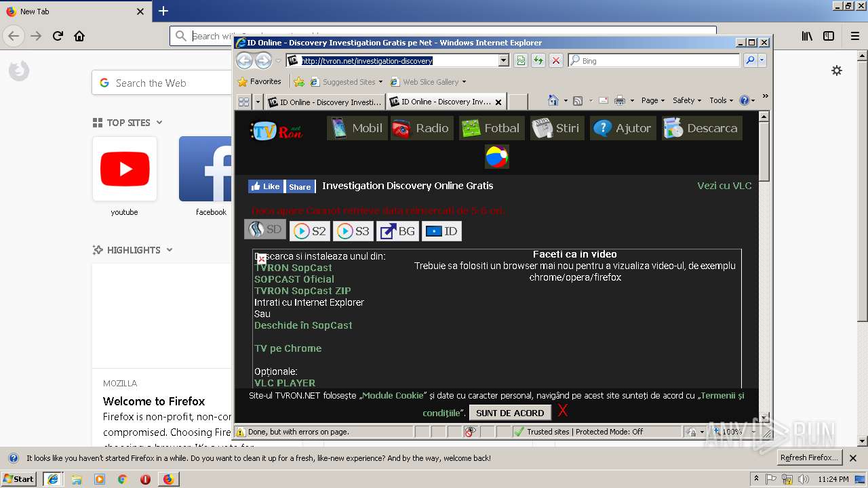Click the Facebook Like button
The width and height of the screenshot is (868, 488).
coord(265,186)
